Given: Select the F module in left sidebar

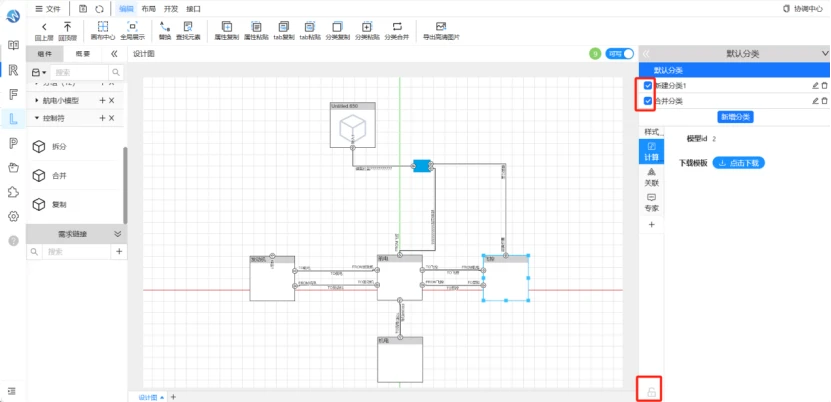Looking at the screenshot, I should [14, 95].
